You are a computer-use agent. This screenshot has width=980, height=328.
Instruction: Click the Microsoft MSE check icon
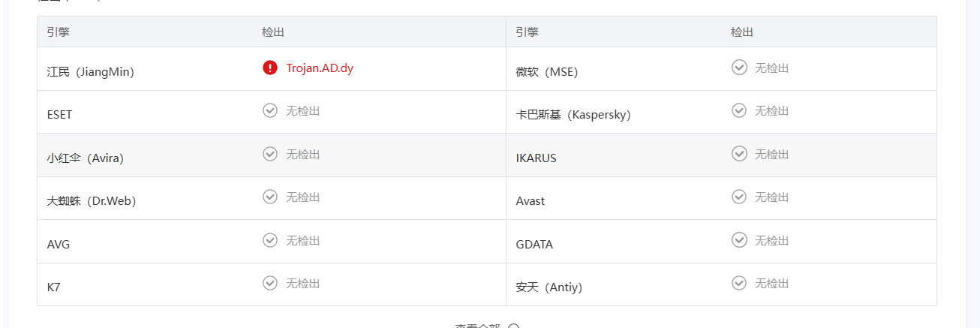pos(739,68)
